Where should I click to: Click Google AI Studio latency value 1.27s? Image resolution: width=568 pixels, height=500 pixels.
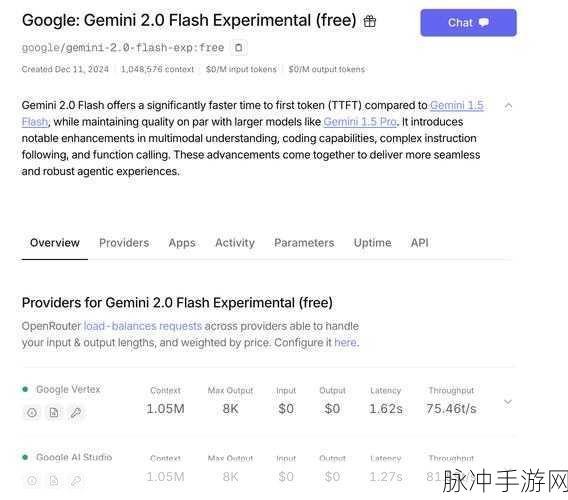coord(386,477)
